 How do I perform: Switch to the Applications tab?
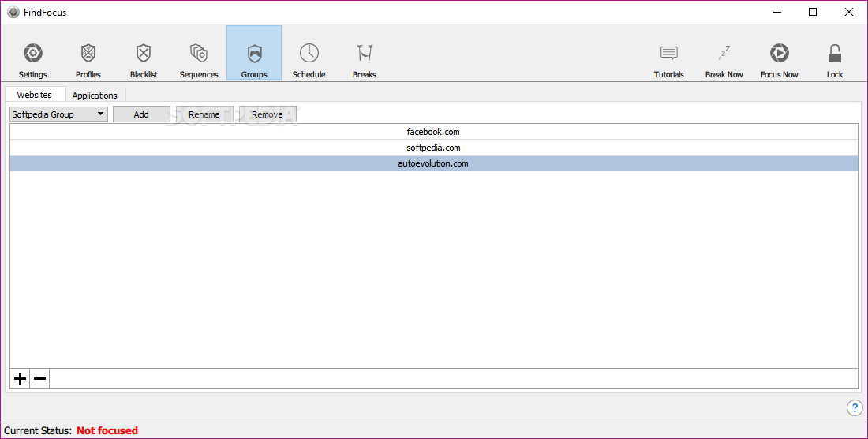[x=95, y=96]
